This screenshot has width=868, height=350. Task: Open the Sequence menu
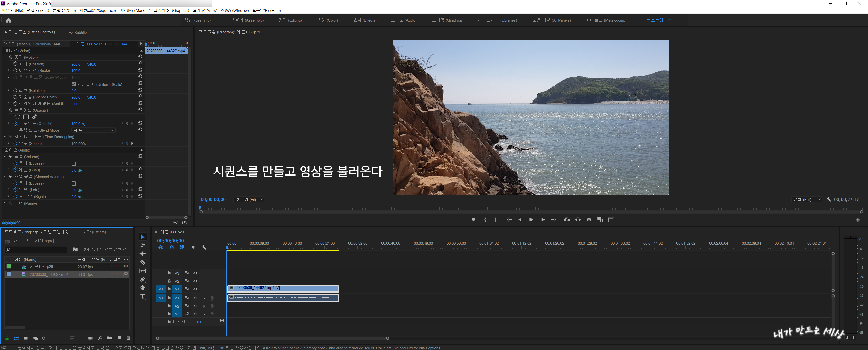97,10
